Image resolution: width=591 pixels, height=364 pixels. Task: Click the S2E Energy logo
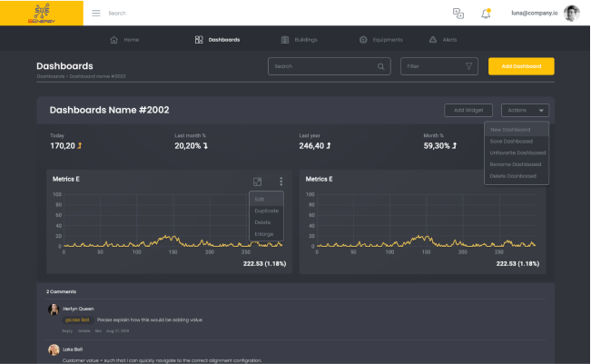click(x=42, y=14)
